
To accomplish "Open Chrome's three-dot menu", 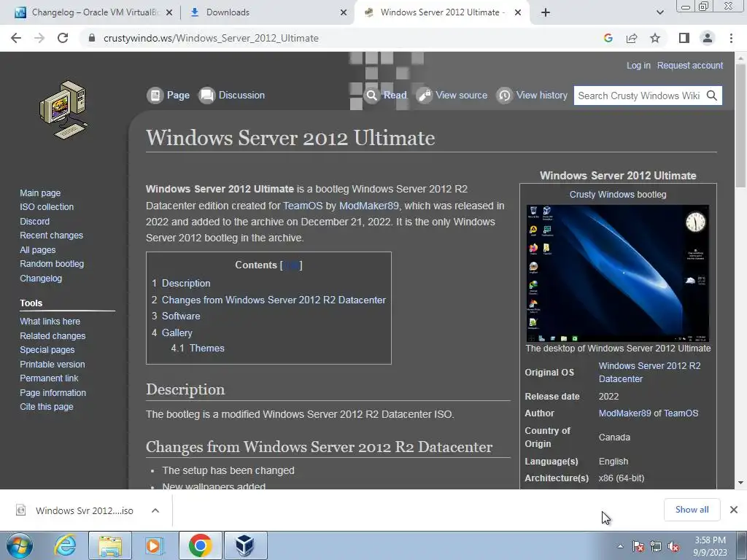I will tap(731, 38).
